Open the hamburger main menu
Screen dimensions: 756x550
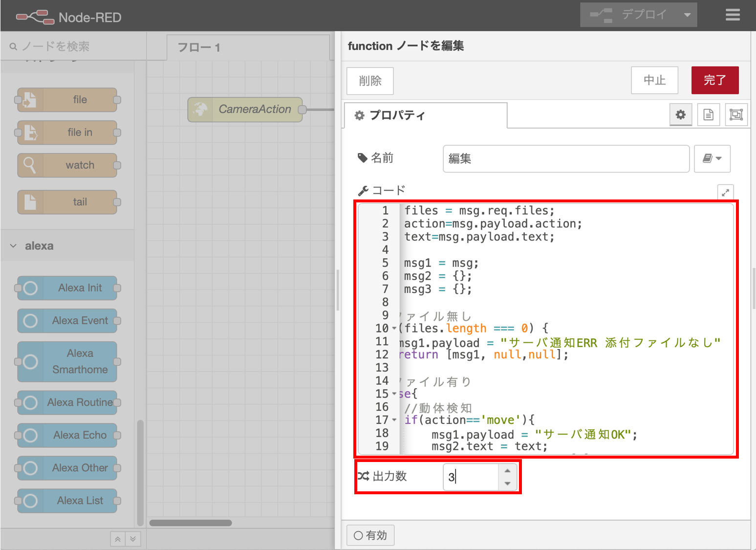pyautogui.click(x=733, y=15)
